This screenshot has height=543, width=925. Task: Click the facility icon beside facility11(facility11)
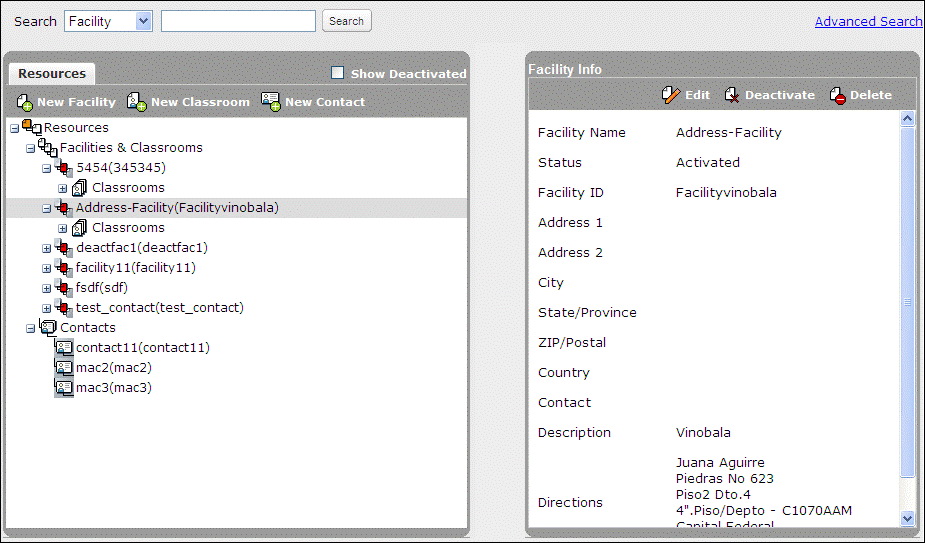64,268
